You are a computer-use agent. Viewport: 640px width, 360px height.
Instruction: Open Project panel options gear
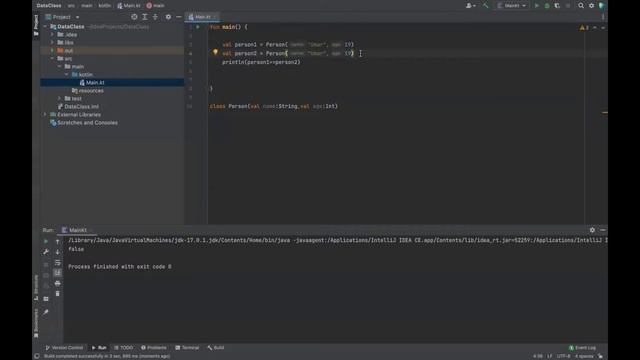click(168, 17)
